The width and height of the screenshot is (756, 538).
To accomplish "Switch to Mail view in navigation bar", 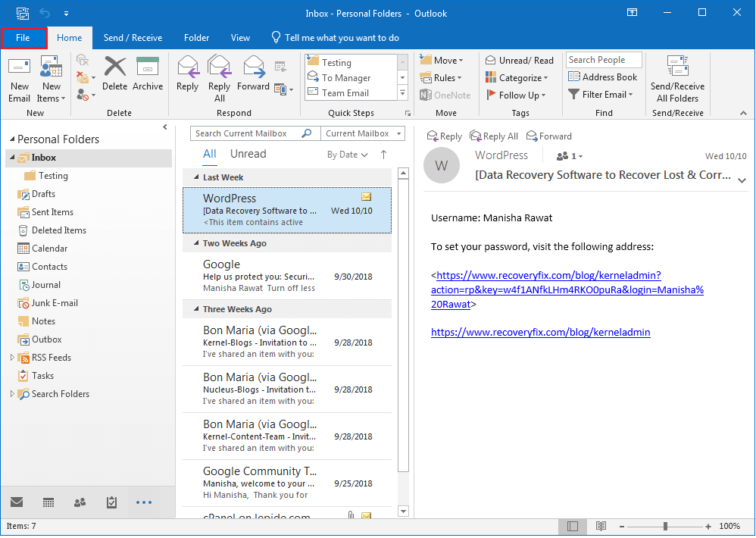I will tap(17, 502).
